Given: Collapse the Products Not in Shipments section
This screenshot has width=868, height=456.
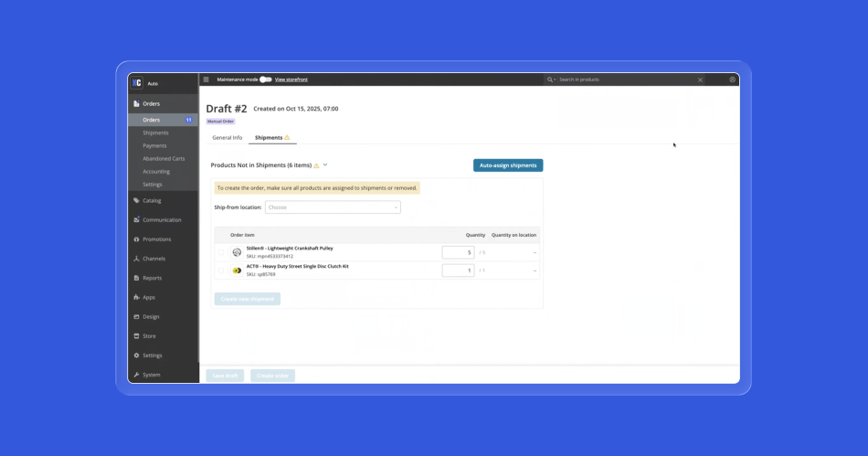Looking at the screenshot, I should pyautogui.click(x=325, y=165).
